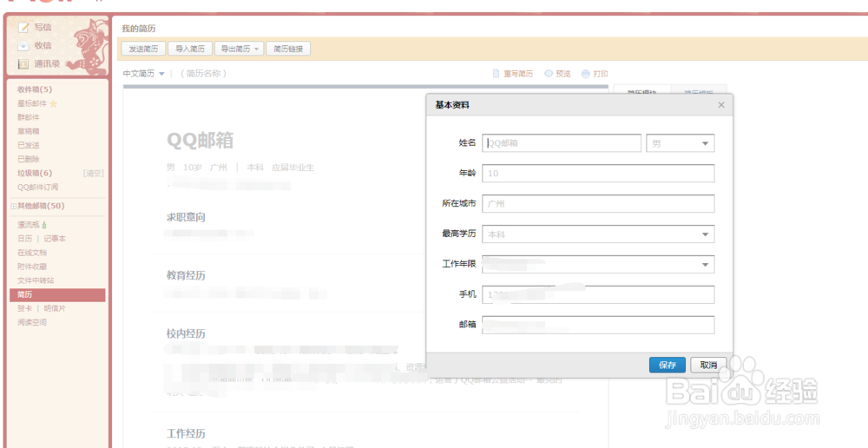Click the 重写简历 document icon
The image size is (868, 448).
[496, 74]
